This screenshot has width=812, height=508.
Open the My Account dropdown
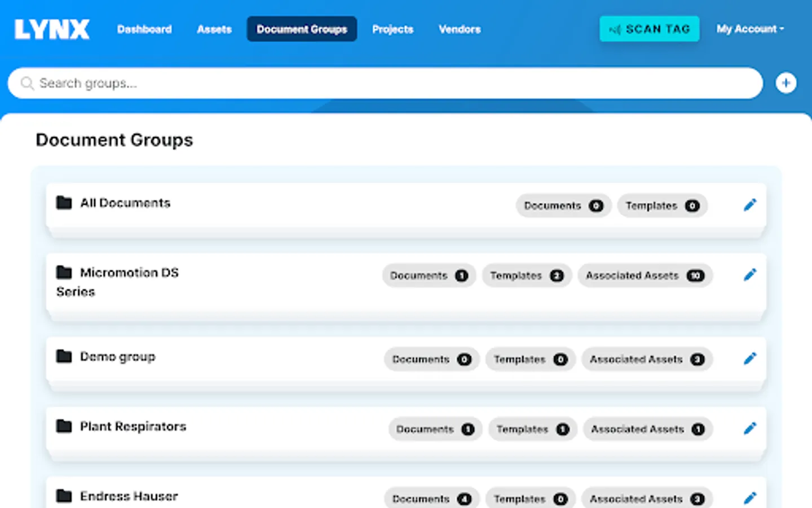tap(750, 29)
